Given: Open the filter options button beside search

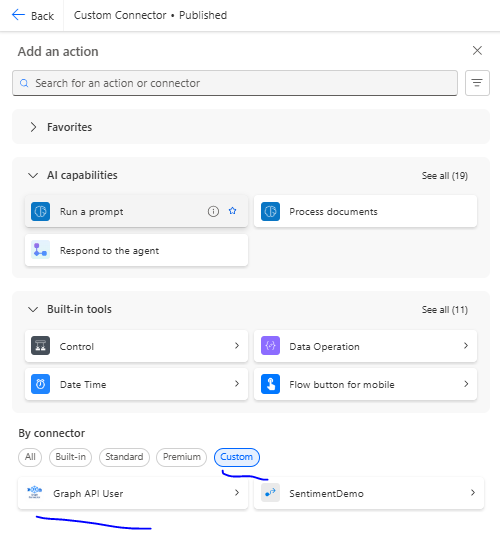Looking at the screenshot, I should pos(477,83).
